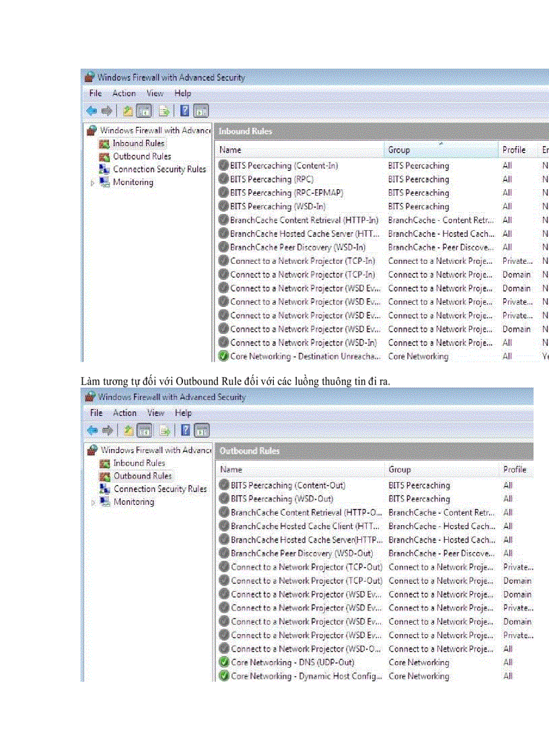The width and height of the screenshot is (549, 756).
Task: Select the Outbound Rules node
Action: point(142,156)
